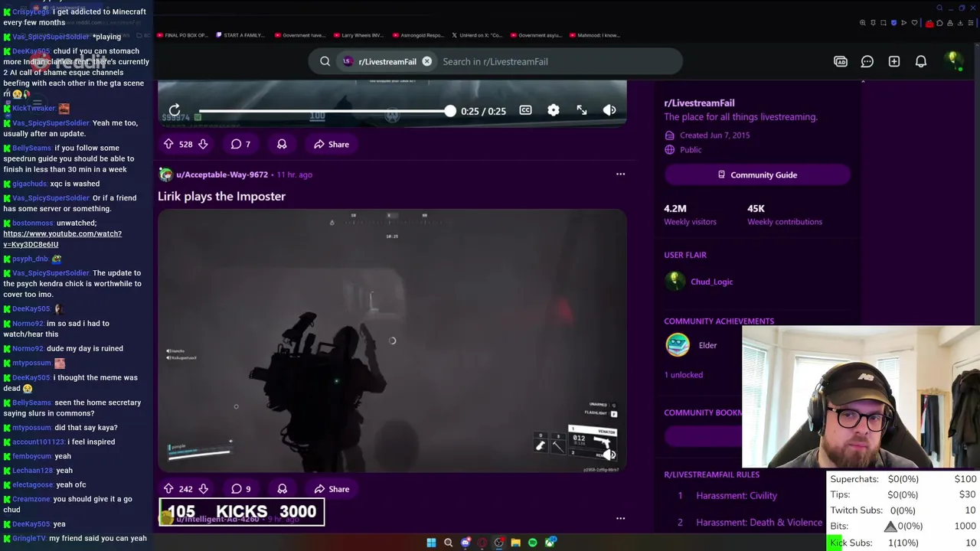This screenshot has height=551, width=980.
Task: Open the 9 comments on the Lirik post
Action: 241,489
